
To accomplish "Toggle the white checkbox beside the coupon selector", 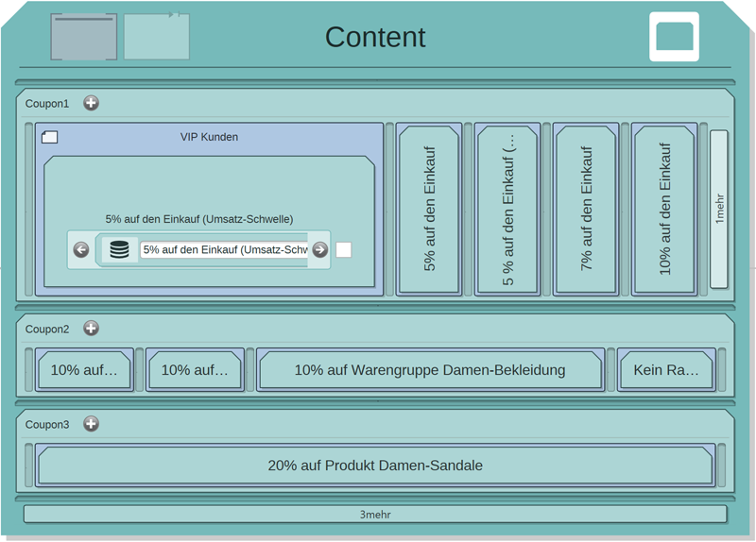I will click(x=344, y=250).
